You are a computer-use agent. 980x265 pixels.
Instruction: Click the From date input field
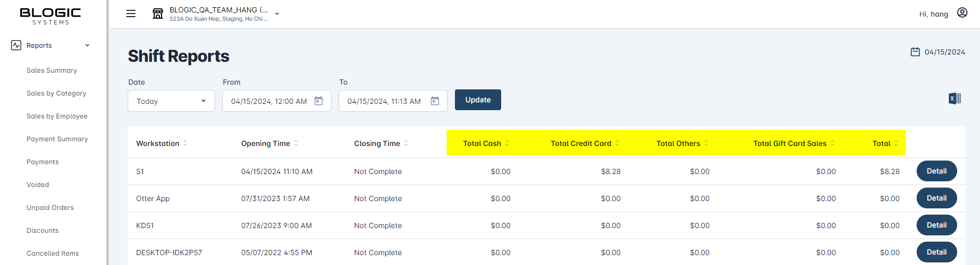(x=269, y=101)
